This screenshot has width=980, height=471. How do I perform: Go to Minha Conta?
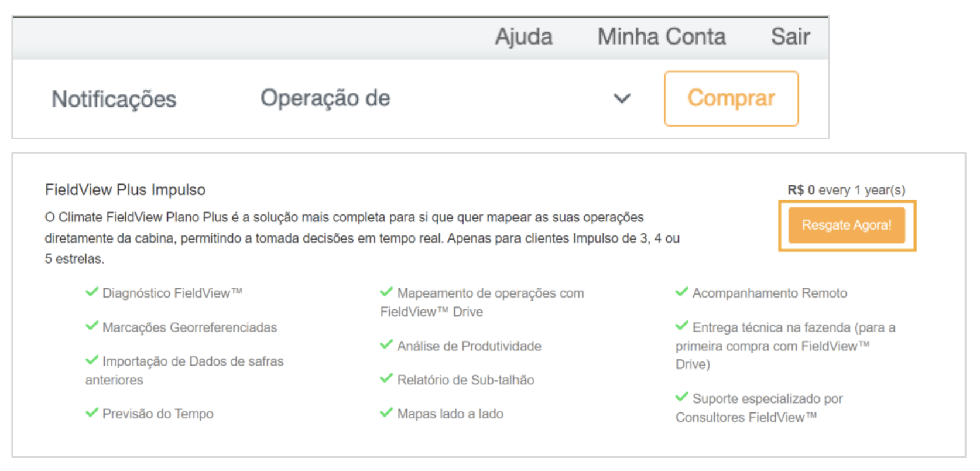tap(662, 37)
